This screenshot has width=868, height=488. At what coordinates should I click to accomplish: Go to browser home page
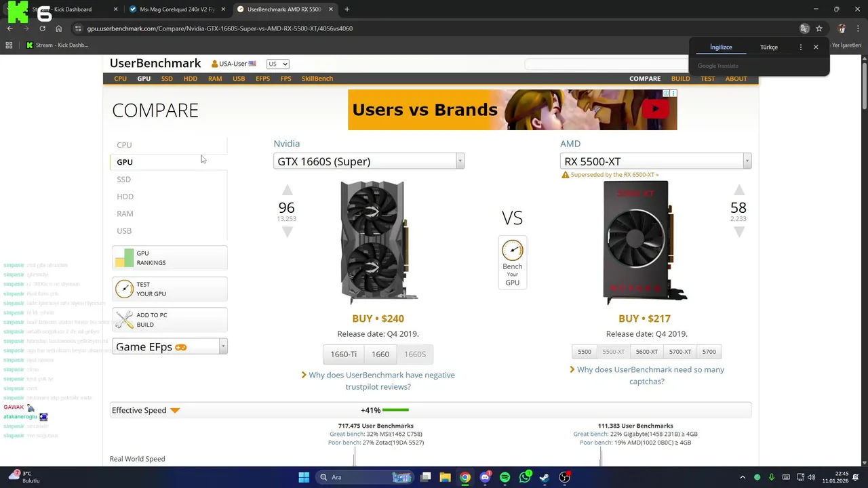[x=58, y=28]
